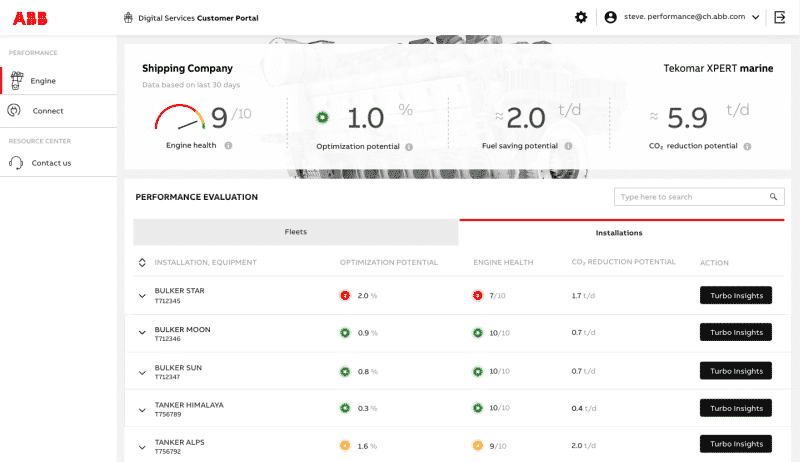800x462 pixels.
Task: Select the Installations tab
Action: point(618,232)
